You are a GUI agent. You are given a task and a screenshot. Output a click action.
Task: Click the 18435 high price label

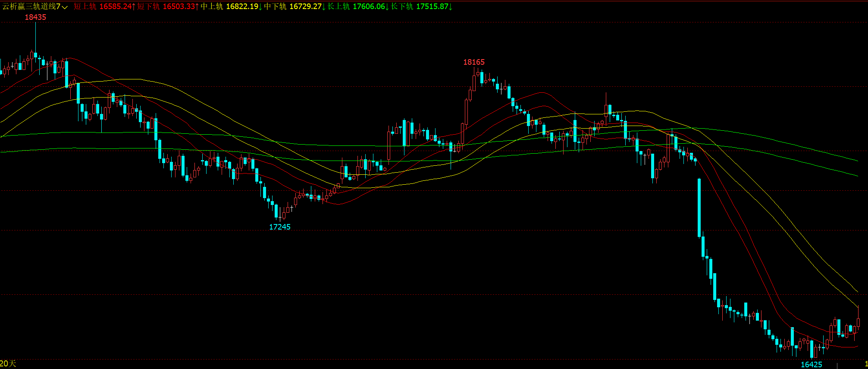click(x=35, y=17)
